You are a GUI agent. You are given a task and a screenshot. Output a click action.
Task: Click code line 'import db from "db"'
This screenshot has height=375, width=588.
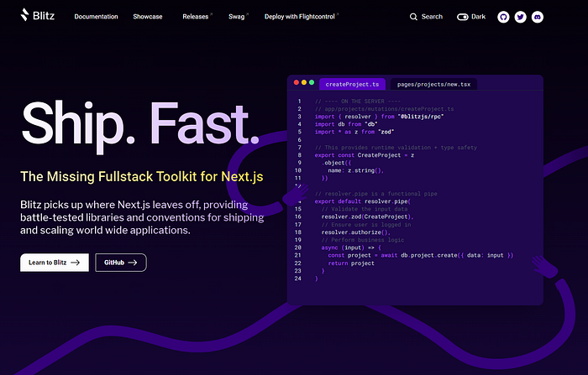(346, 124)
